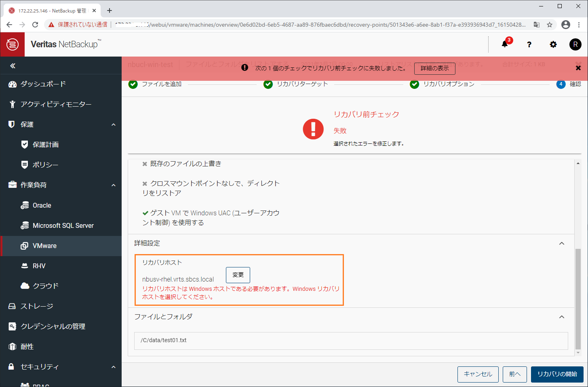
Task: Click scrollbar down arrow in content panel
Action: click(x=578, y=353)
